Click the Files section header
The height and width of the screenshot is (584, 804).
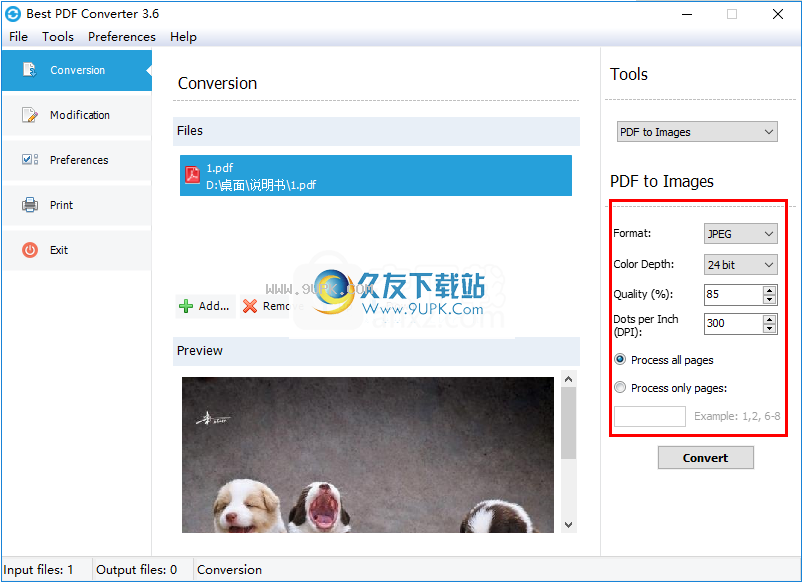[x=376, y=131]
